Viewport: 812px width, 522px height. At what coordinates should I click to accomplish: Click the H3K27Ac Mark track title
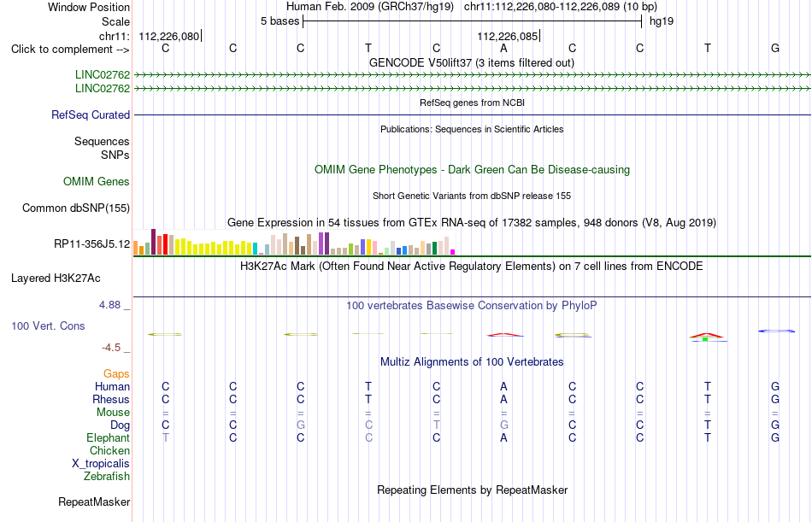pos(472,267)
